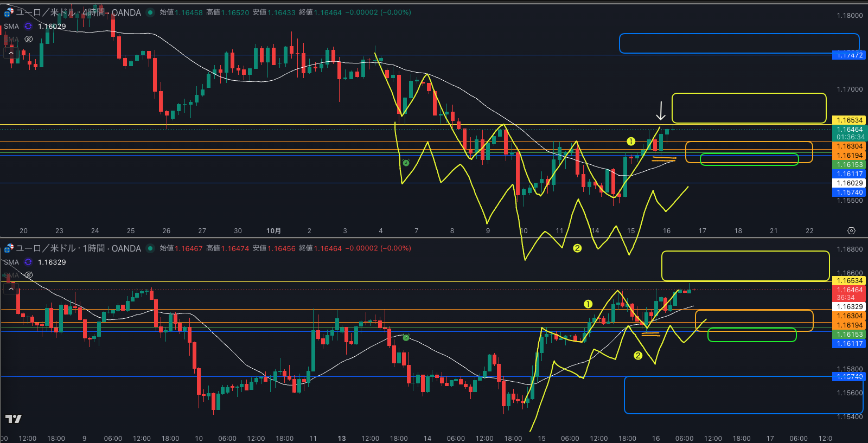Image resolution: width=868 pixels, height=443 pixels.
Task: Select the 1.16534 yellow price label in upper chart
Action: pyautogui.click(x=849, y=120)
